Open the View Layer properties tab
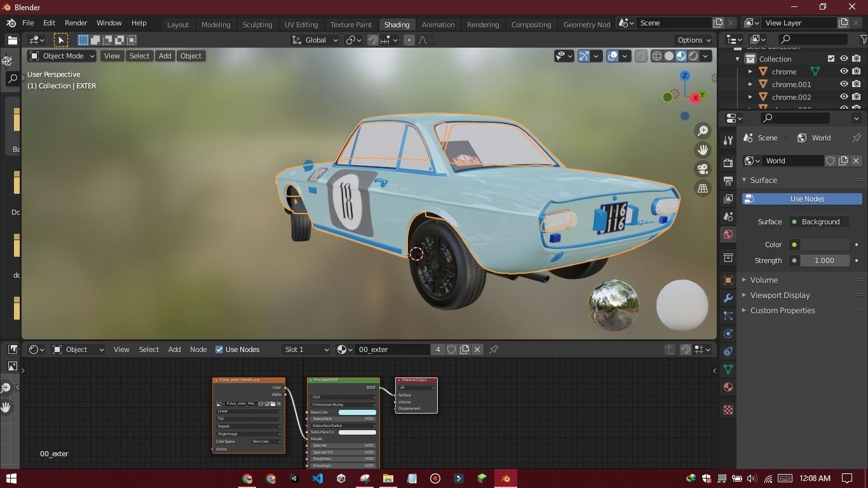The height and width of the screenshot is (488, 868). pyautogui.click(x=728, y=199)
